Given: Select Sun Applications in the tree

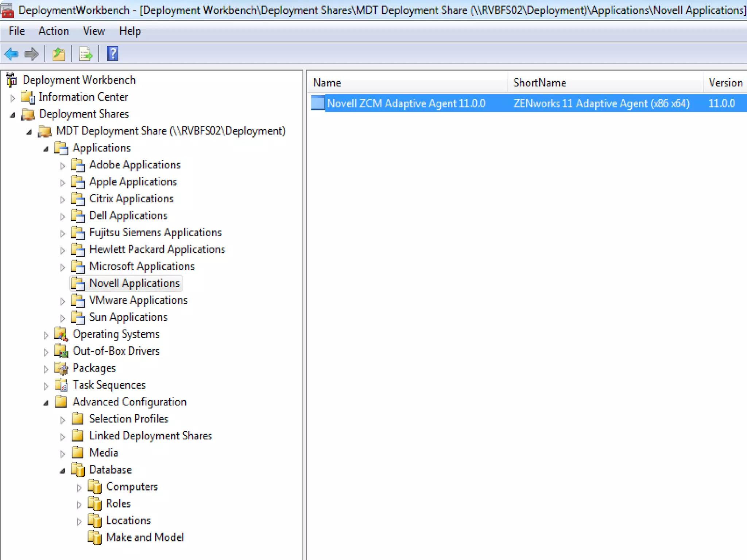Looking at the screenshot, I should (128, 317).
